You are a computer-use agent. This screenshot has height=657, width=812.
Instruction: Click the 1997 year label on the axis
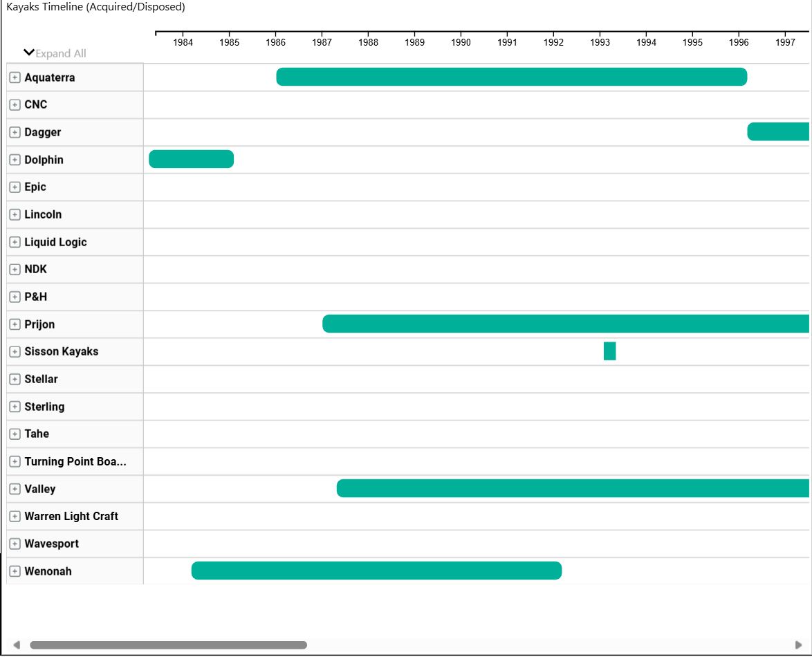click(785, 42)
